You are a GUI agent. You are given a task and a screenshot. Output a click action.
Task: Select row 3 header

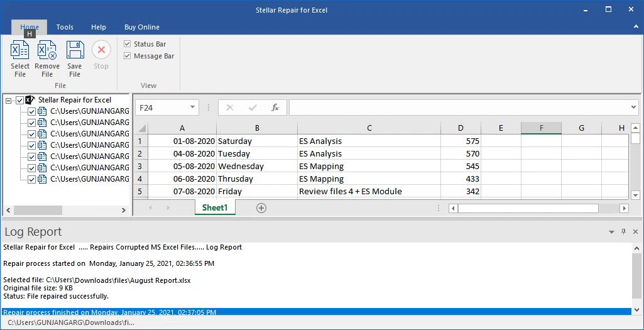[x=141, y=167]
